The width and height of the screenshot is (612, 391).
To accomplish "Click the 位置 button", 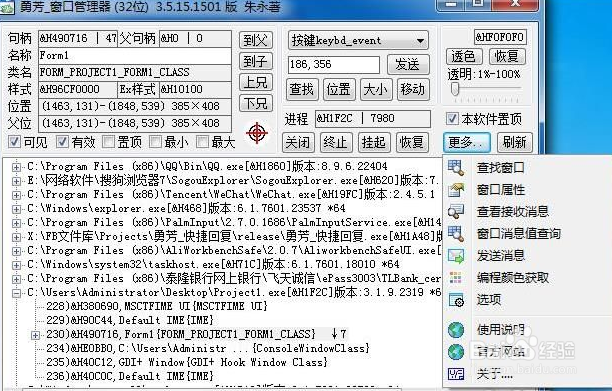I will pyautogui.click(x=338, y=89).
